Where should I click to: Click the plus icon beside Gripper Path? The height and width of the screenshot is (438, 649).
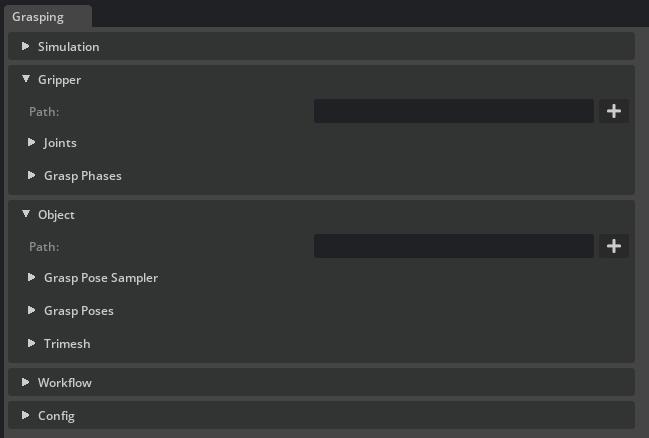[614, 111]
